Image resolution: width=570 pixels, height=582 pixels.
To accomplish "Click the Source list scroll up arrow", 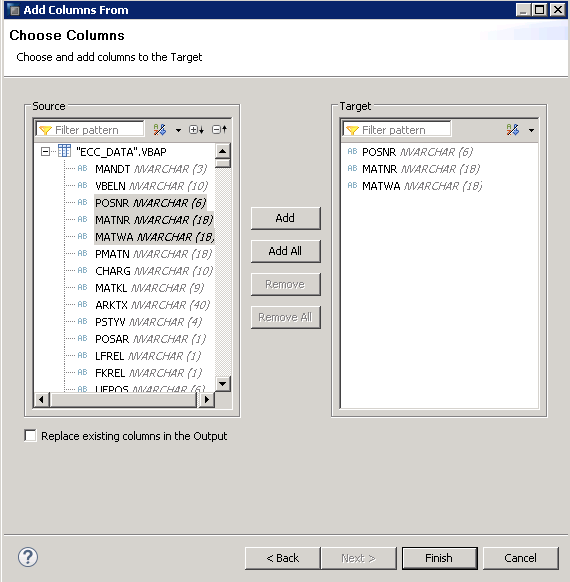I will (x=223, y=151).
